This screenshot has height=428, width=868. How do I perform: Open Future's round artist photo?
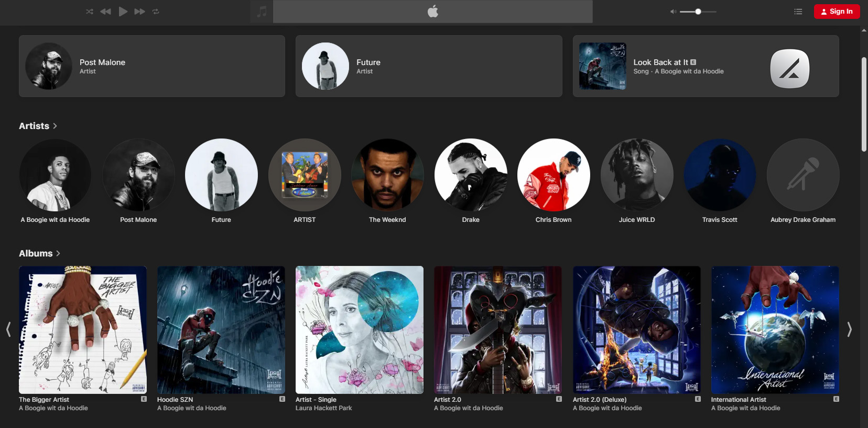221,175
